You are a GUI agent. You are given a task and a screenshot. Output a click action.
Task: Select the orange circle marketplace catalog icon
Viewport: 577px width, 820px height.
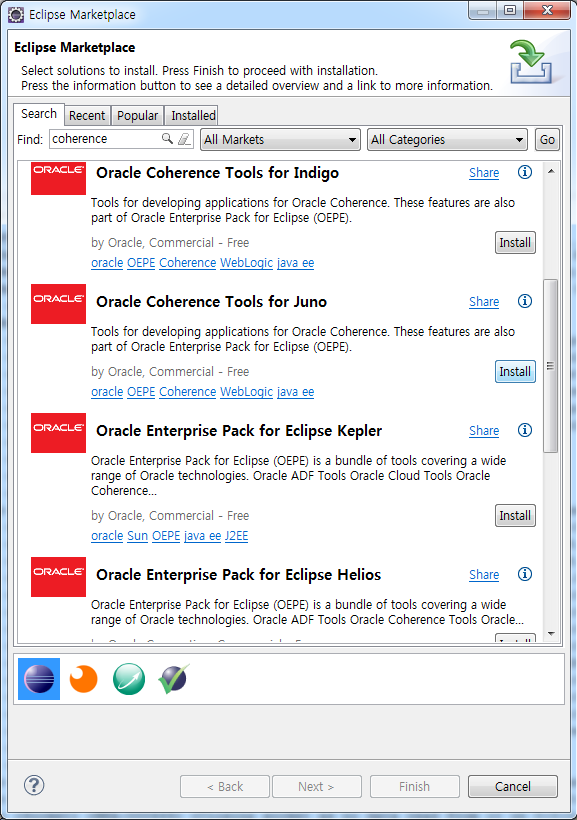pos(84,679)
